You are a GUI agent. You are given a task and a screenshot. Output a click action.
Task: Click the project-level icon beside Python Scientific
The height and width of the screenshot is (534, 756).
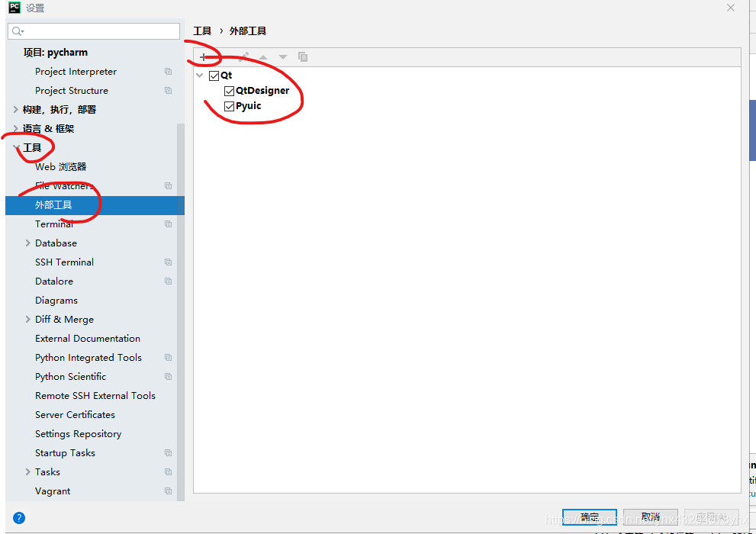coord(169,376)
